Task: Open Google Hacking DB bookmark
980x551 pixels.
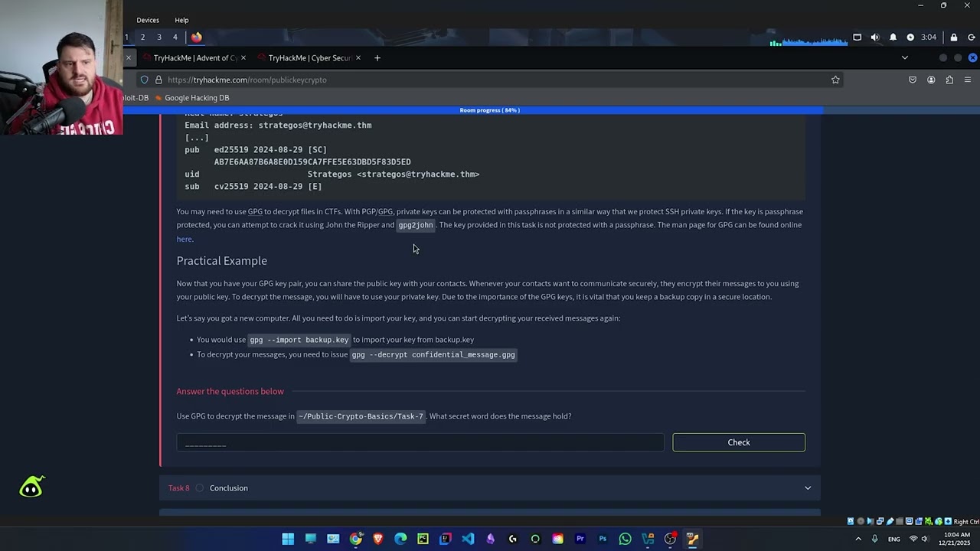Action: (191, 98)
